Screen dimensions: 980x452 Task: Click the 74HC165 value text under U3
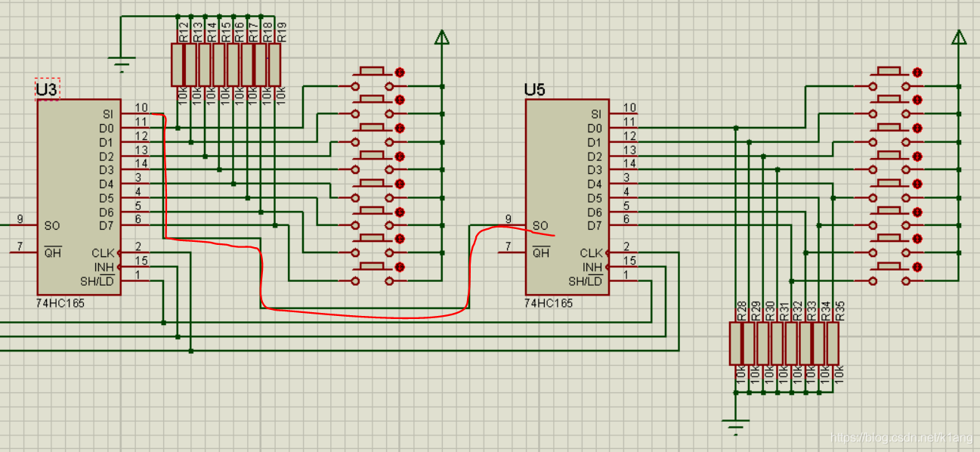[x=59, y=303]
